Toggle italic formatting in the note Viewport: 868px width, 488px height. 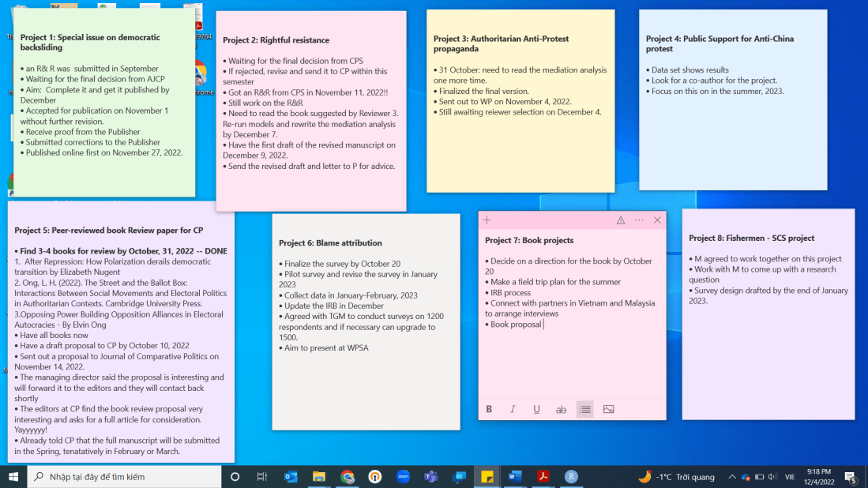[513, 409]
